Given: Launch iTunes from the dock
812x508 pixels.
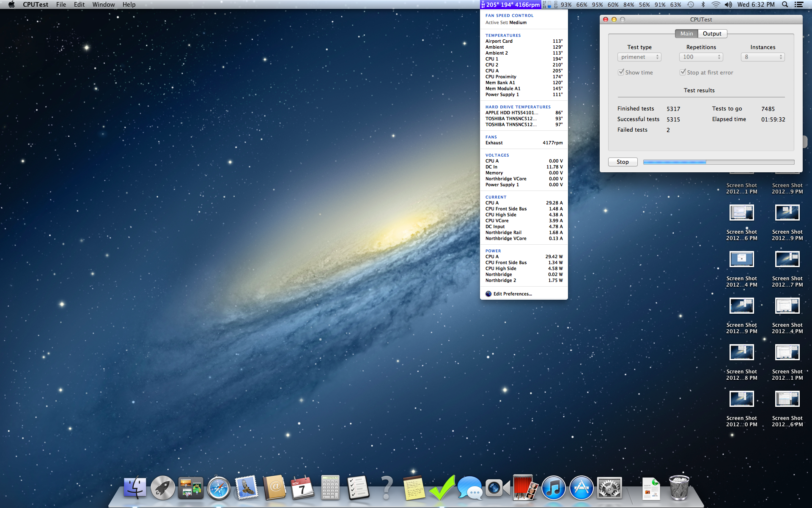Looking at the screenshot, I should click(x=553, y=488).
